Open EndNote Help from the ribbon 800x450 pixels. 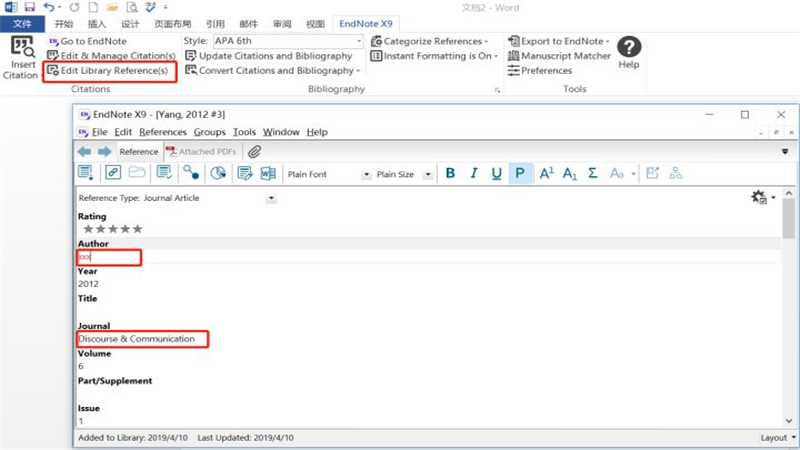click(628, 51)
